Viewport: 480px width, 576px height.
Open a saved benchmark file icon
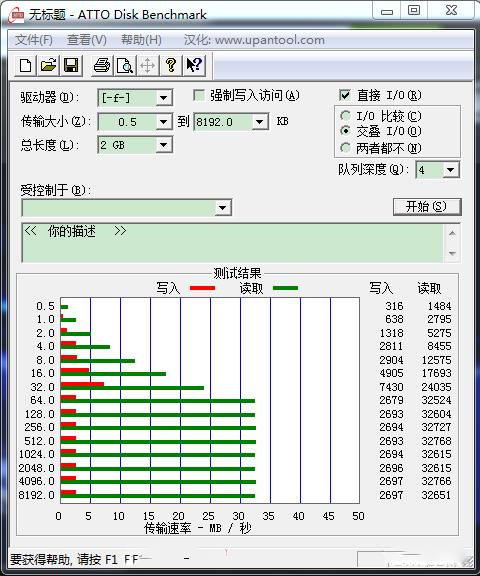(x=48, y=66)
